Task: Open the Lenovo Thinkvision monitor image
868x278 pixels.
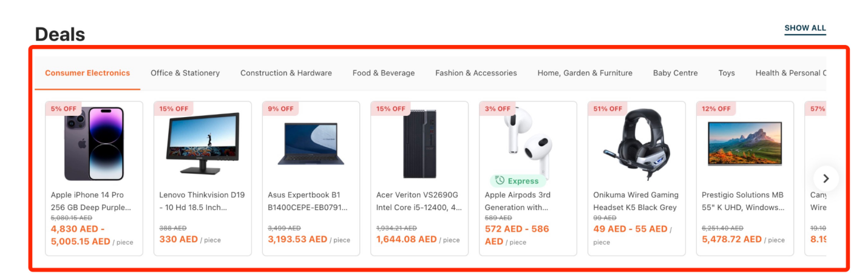Action: pyautogui.click(x=202, y=144)
